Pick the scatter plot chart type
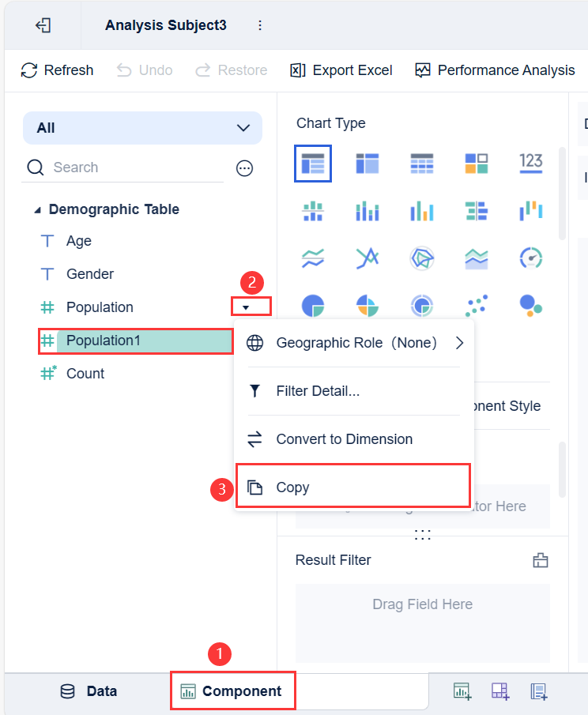 pyautogui.click(x=477, y=304)
